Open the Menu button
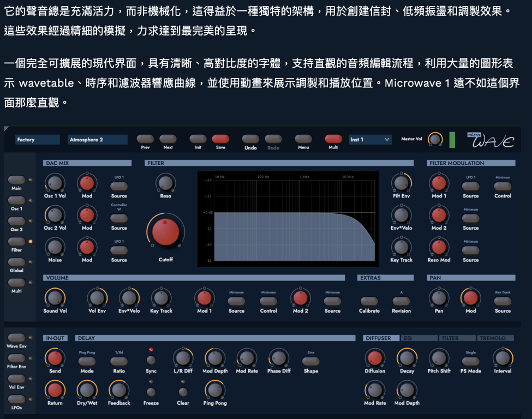Screen dimensions: 532x419 click(x=303, y=139)
